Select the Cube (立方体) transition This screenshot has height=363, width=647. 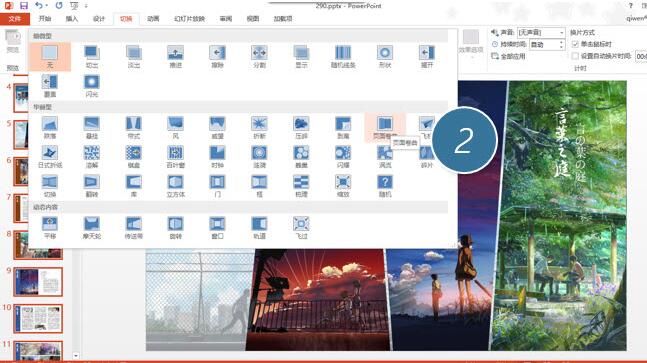175,186
